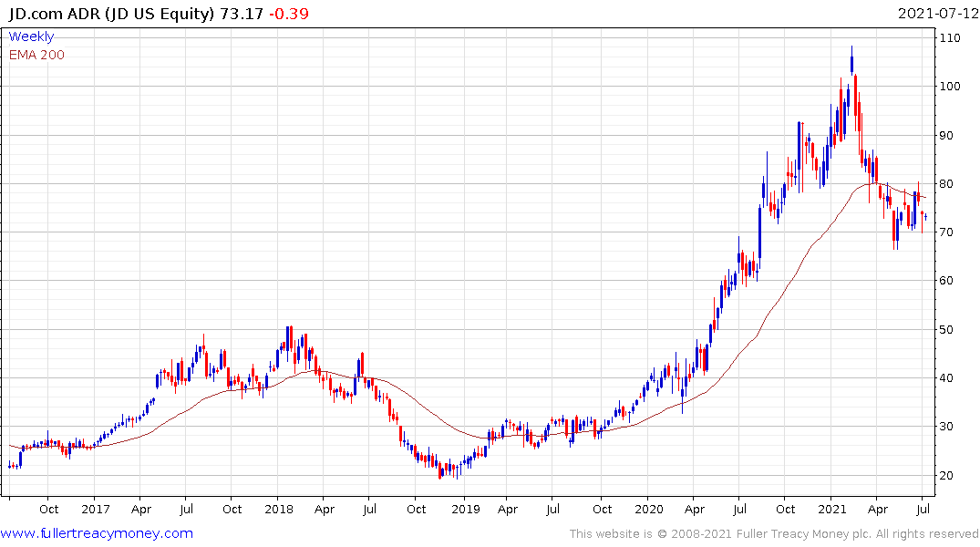Click the lowest candlestick near 19 in late 2018
This screenshot has height=547, width=980.
pyautogui.click(x=440, y=470)
